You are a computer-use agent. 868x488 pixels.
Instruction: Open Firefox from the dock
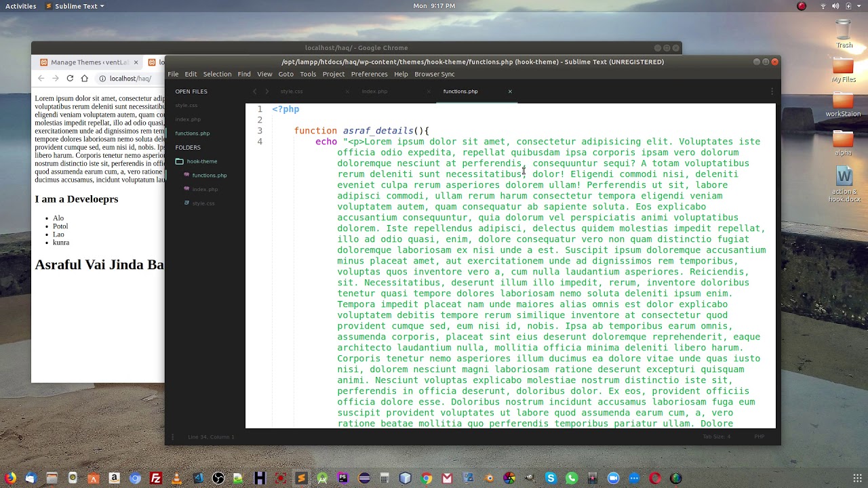10,479
